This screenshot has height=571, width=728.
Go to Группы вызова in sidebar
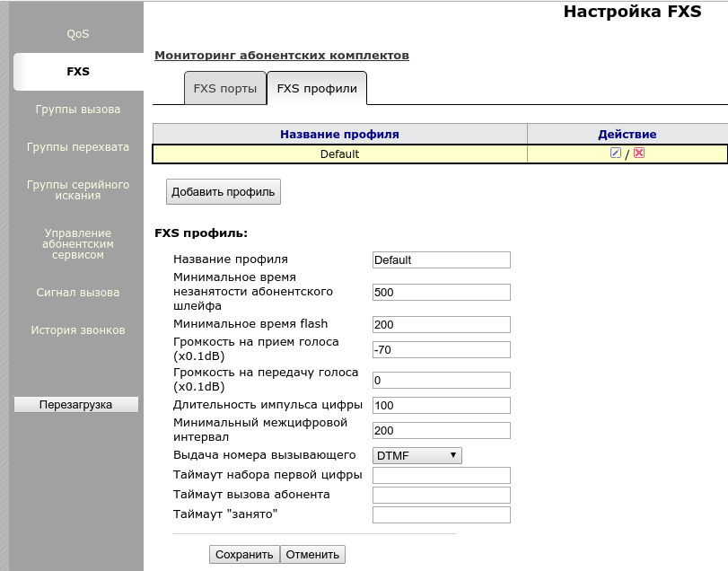tap(78, 110)
